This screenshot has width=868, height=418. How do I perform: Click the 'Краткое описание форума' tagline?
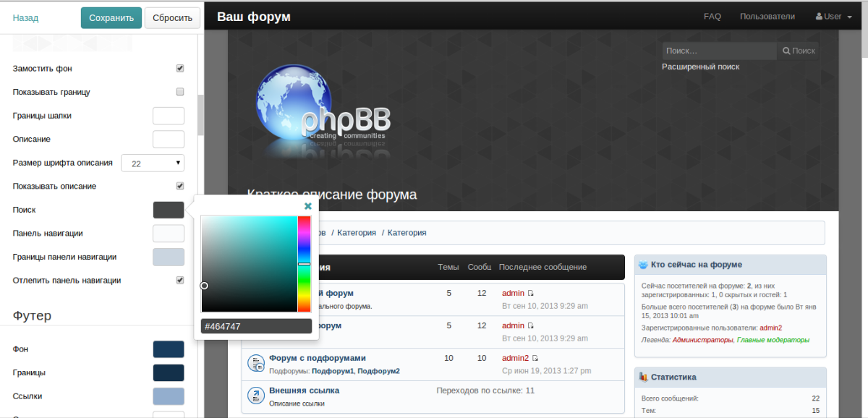pyautogui.click(x=332, y=195)
